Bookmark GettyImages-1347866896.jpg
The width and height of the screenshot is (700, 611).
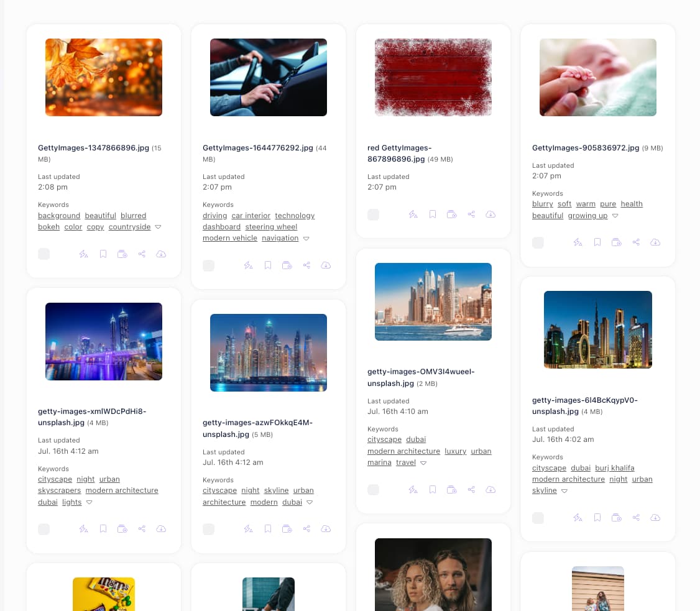(103, 254)
